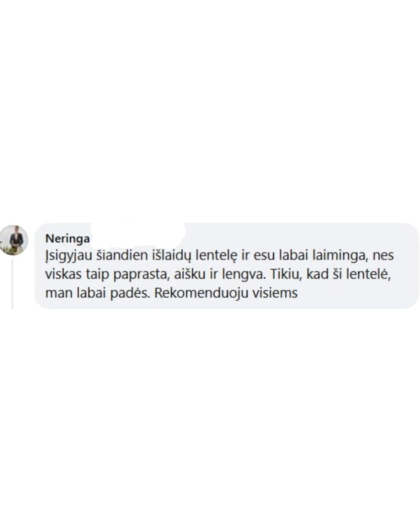Click the word viskas starting second line
Image resolution: width=420 pixels, height=525 pixels.
pyautogui.click(x=64, y=275)
